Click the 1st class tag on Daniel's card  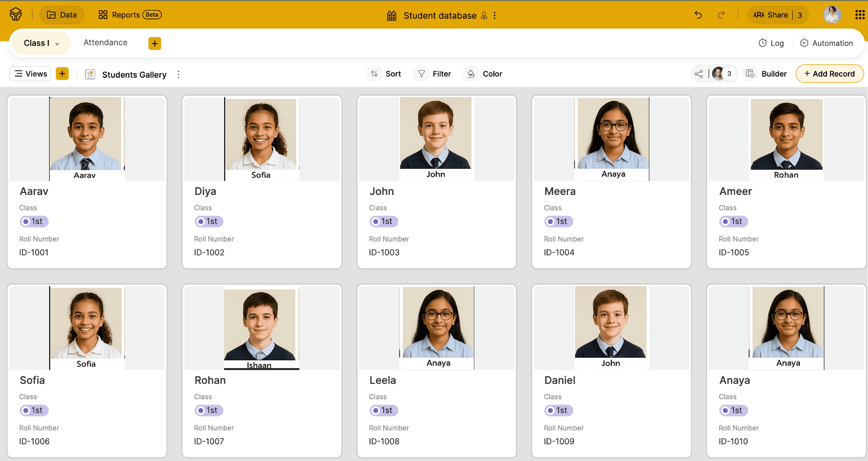coord(559,410)
